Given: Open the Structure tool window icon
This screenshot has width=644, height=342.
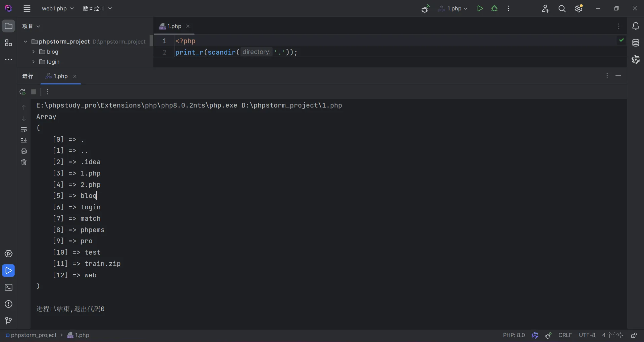Looking at the screenshot, I should 8,43.
